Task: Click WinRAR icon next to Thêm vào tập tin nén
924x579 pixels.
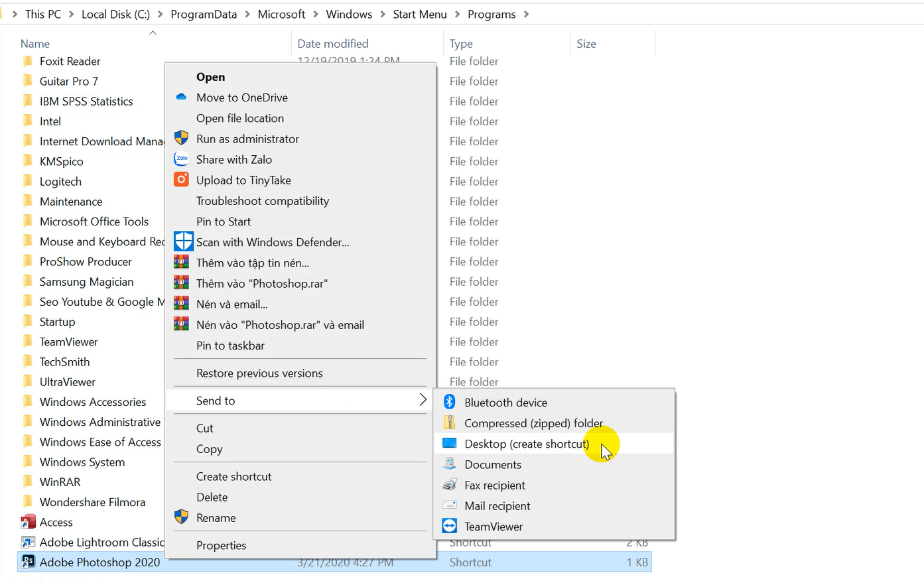Action: [181, 262]
